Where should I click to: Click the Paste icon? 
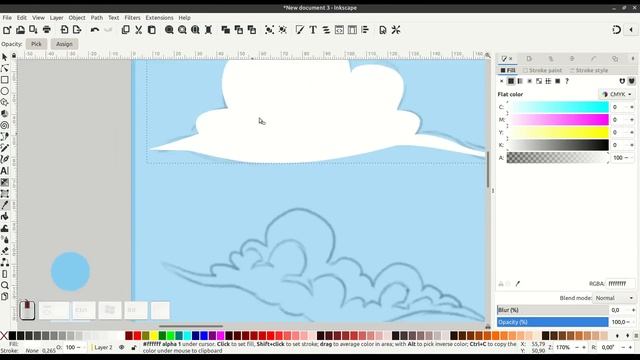click(151, 30)
